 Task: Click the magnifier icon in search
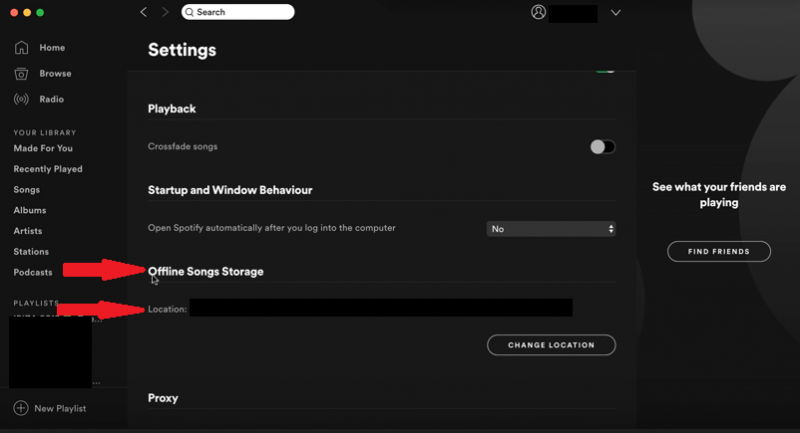click(x=189, y=12)
